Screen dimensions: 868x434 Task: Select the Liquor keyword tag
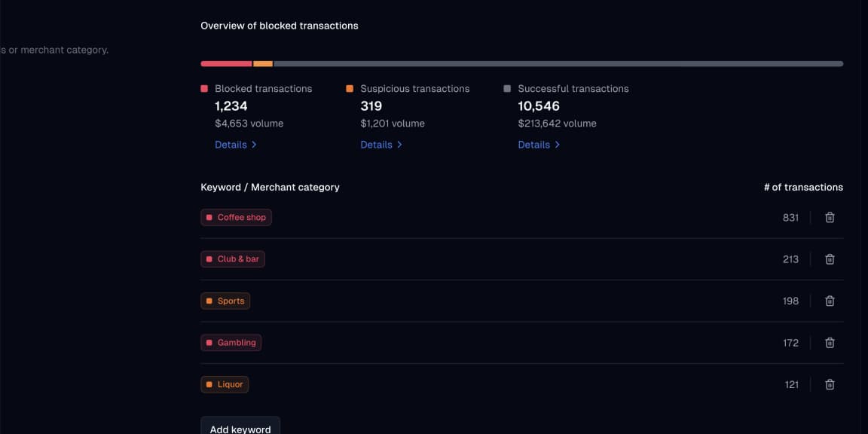click(224, 384)
